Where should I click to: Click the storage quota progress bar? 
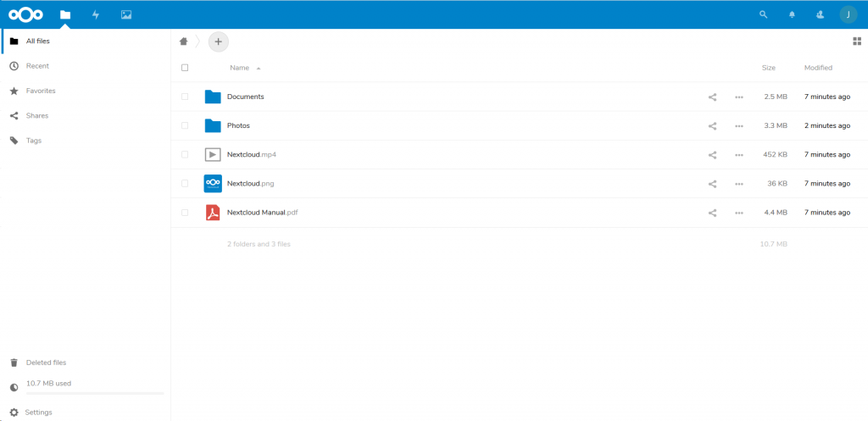click(95, 393)
